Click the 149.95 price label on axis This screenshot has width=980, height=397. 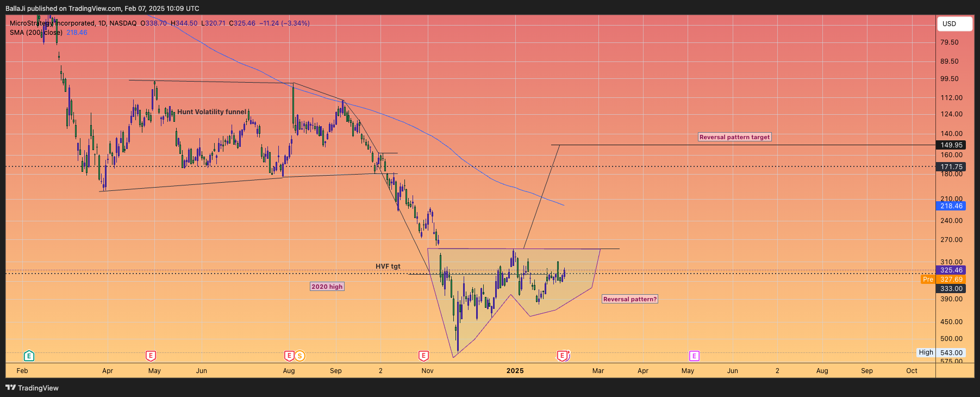(x=951, y=145)
